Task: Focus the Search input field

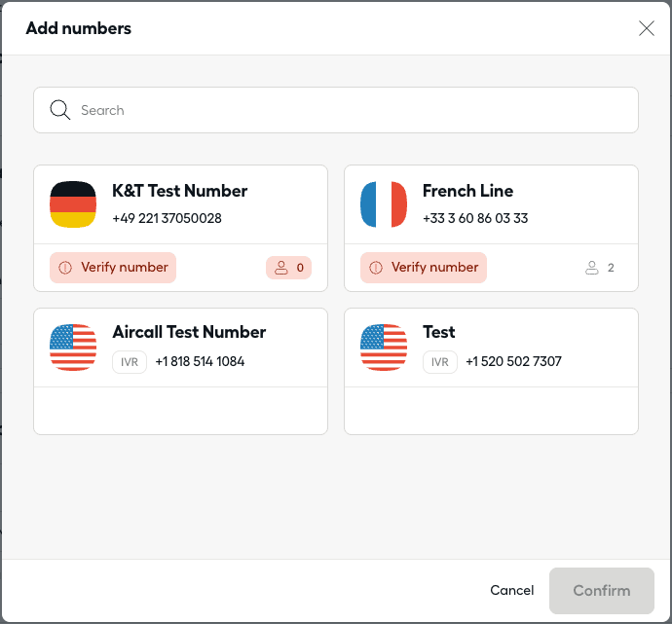Action: (x=351, y=110)
